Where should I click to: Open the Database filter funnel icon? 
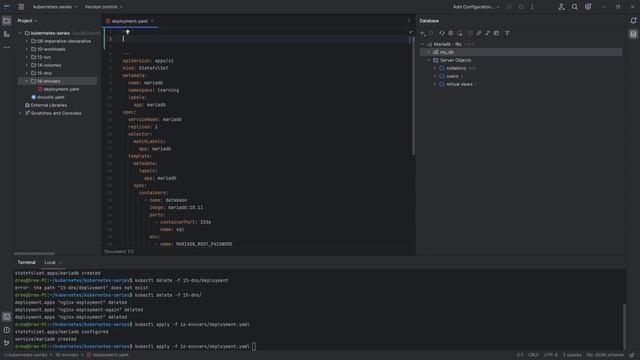[x=507, y=33]
